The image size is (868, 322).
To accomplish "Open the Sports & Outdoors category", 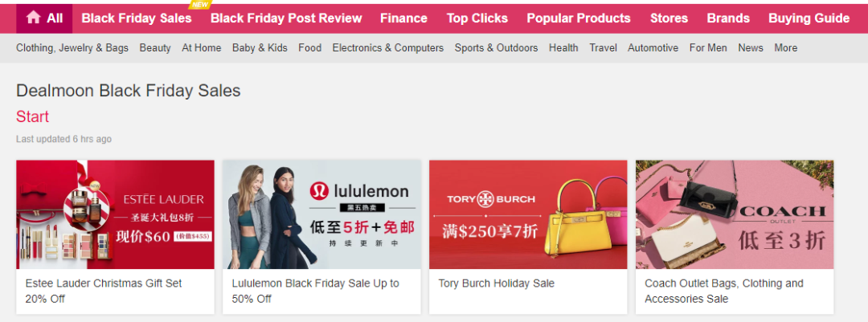I will pos(496,48).
